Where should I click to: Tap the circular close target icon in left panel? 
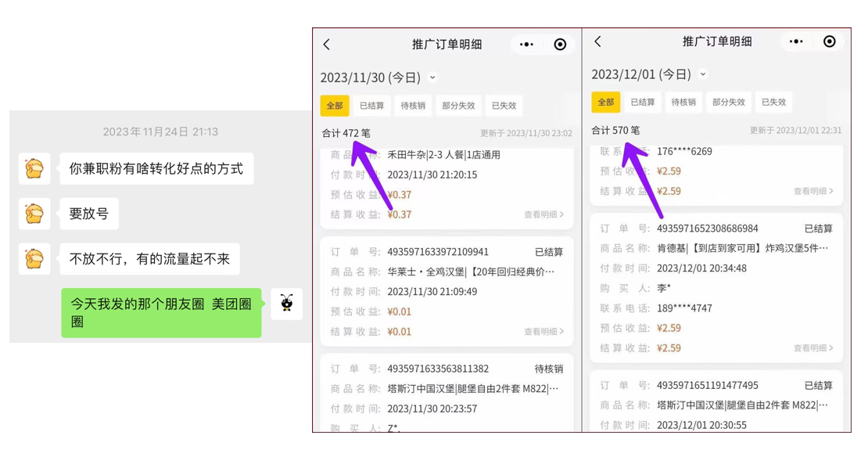point(560,45)
